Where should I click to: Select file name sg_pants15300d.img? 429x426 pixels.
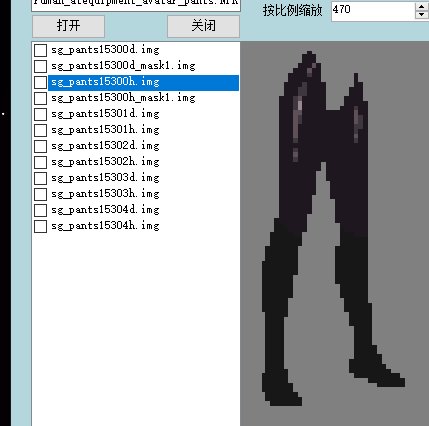point(105,50)
